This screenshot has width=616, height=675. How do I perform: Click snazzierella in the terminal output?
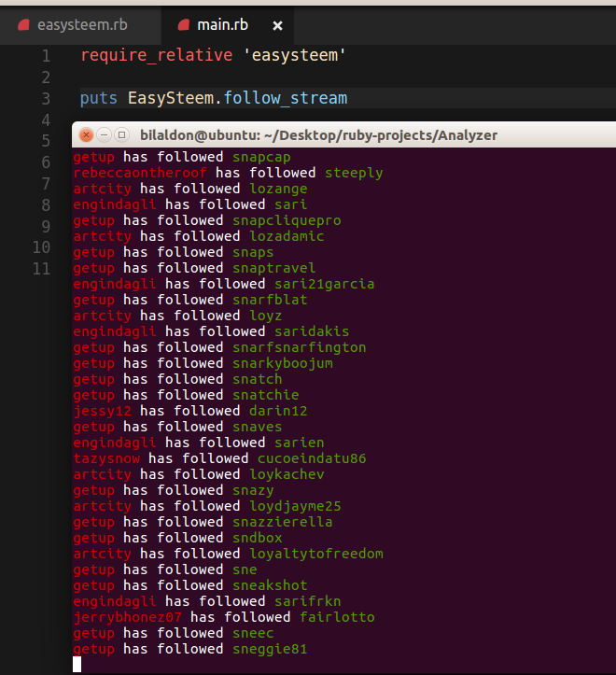tap(283, 522)
